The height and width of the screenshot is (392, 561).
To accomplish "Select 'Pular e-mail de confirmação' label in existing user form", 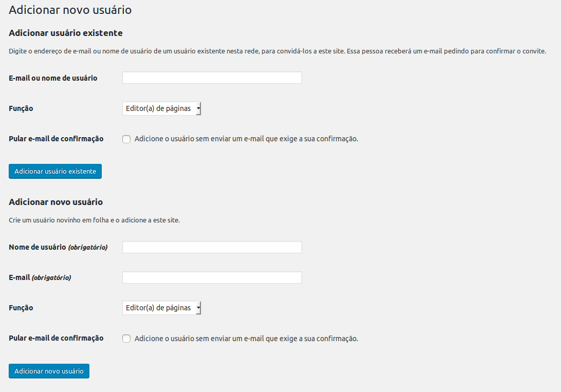I will point(56,139).
